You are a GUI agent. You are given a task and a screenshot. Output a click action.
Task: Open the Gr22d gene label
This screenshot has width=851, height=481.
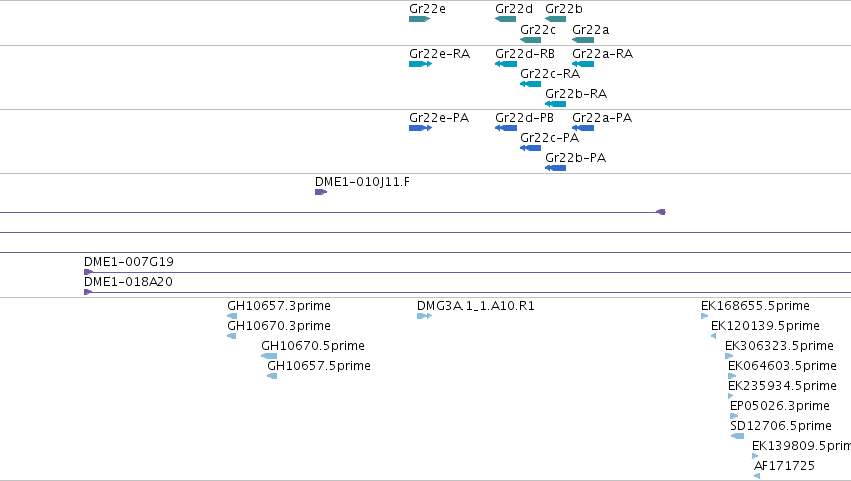point(513,9)
